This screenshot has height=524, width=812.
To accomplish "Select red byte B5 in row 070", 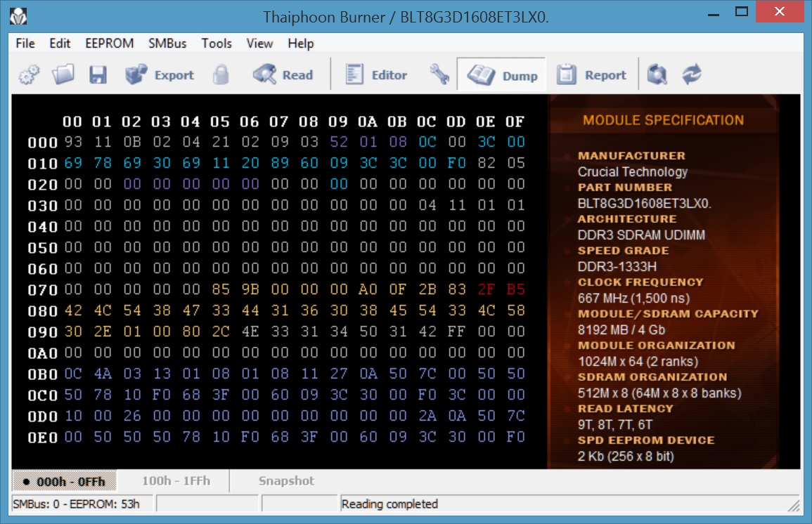I will tap(516, 289).
